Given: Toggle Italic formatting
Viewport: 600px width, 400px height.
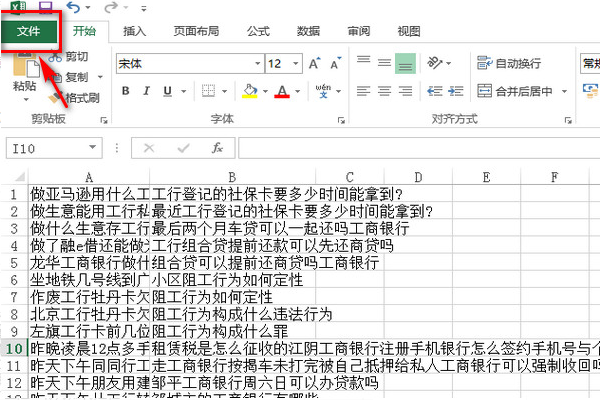Looking at the screenshot, I should tap(146, 91).
